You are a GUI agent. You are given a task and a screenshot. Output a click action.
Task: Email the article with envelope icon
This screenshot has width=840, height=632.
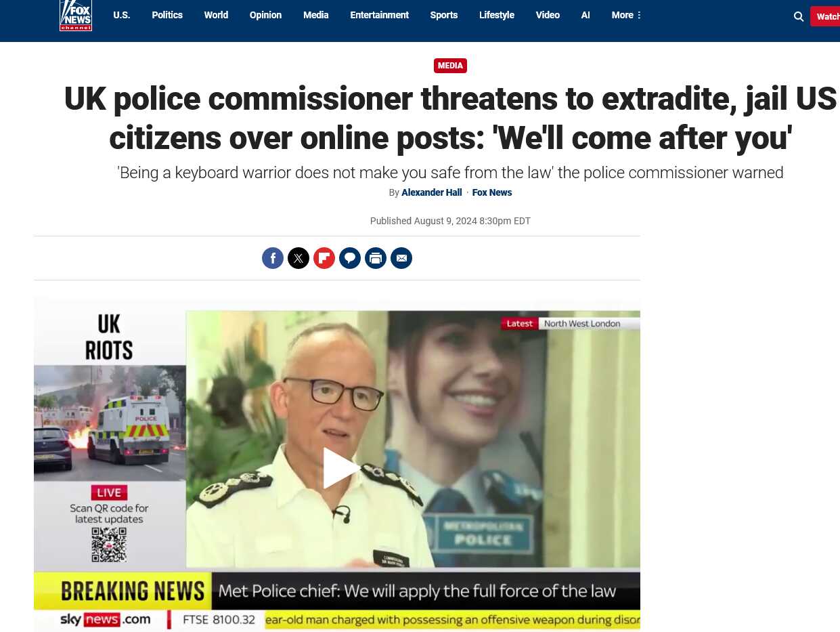click(401, 258)
